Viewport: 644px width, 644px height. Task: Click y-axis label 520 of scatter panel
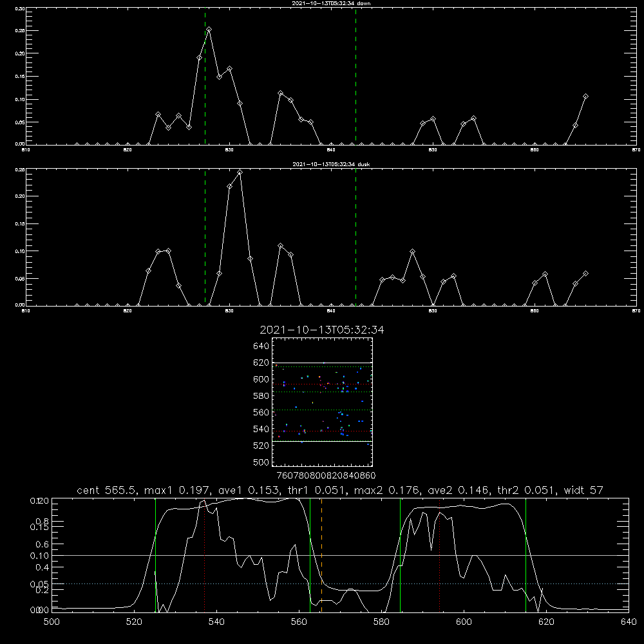261,446
